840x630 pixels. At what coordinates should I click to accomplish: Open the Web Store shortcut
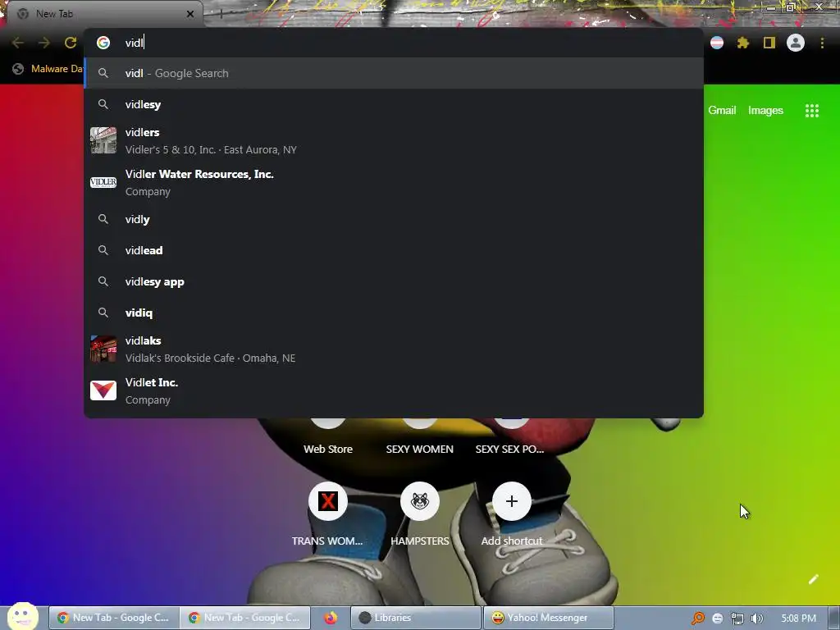pos(328,449)
